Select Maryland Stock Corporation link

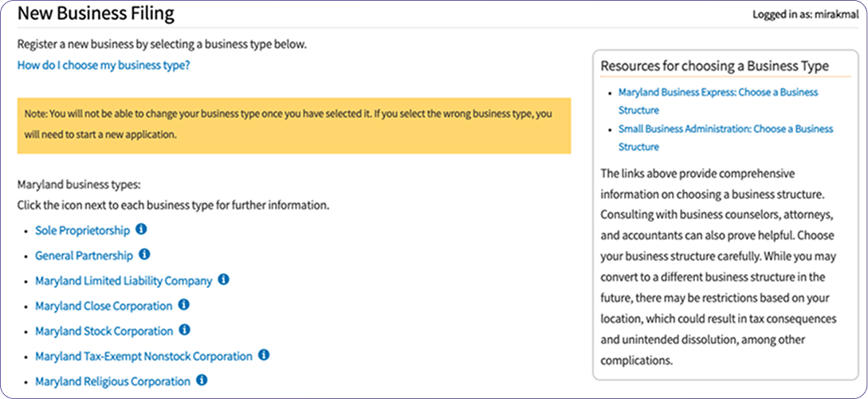point(104,331)
